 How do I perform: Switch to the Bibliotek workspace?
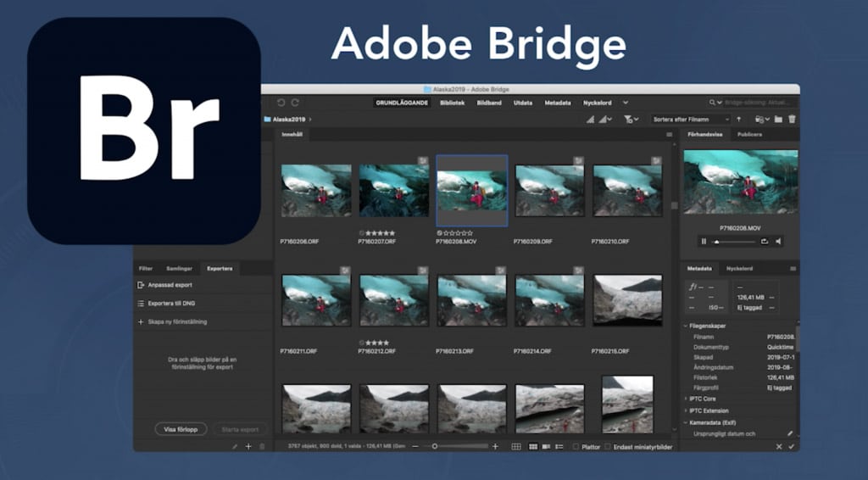coord(450,103)
